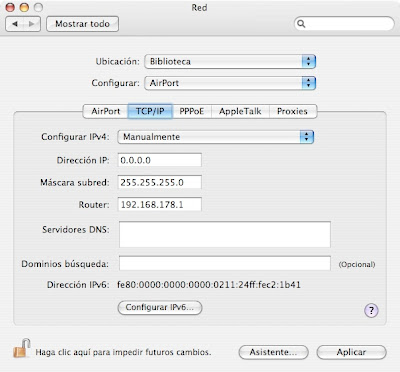400x372 pixels.
Task: Open the Configurar dropdown showing AirPort
Action: point(230,83)
